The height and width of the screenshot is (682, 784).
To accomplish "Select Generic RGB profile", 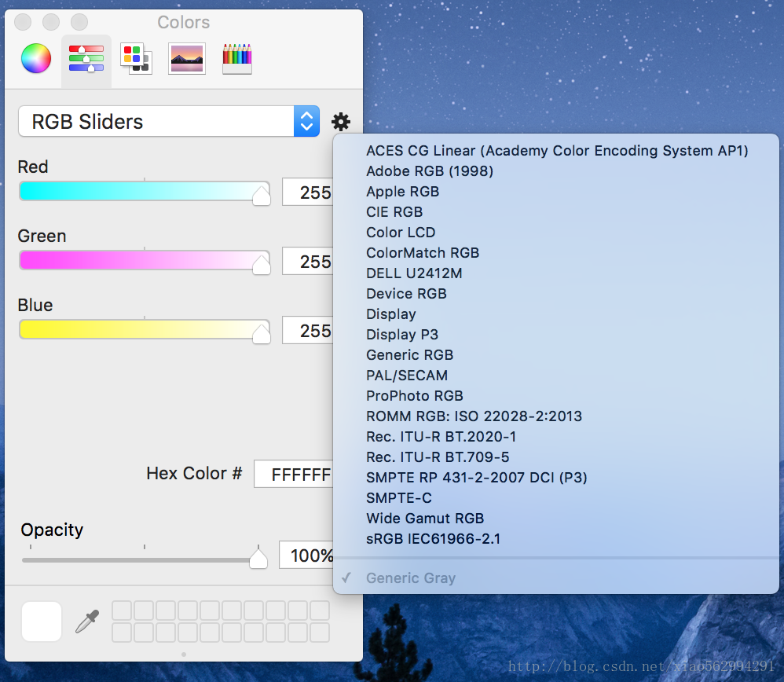I will [x=556, y=355].
